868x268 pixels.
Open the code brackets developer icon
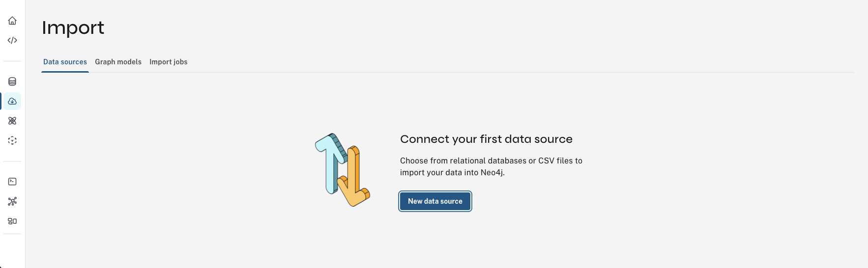(12, 40)
